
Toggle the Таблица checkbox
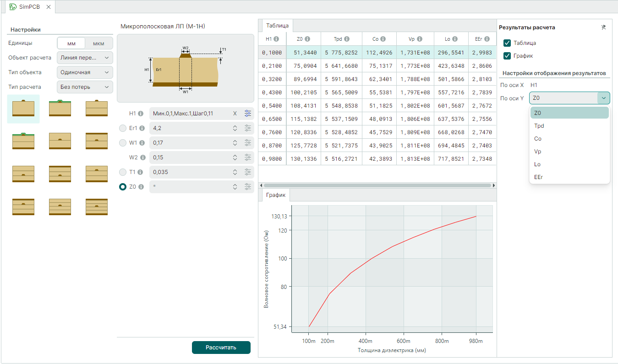pyautogui.click(x=507, y=43)
